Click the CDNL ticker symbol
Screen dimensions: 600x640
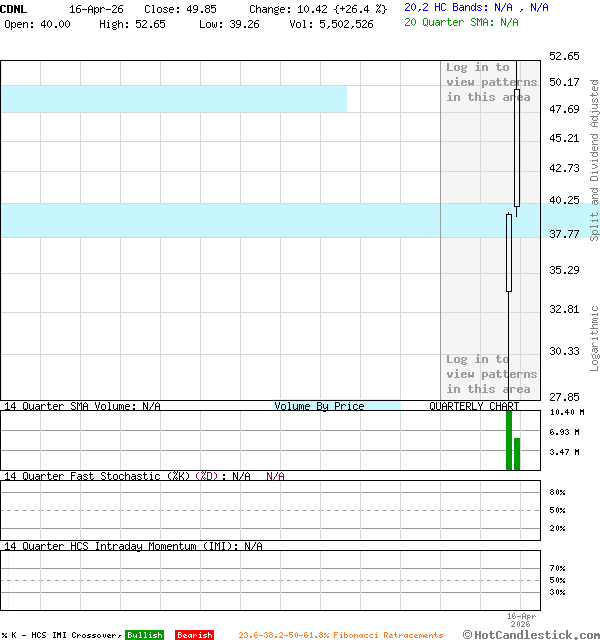(x=14, y=8)
